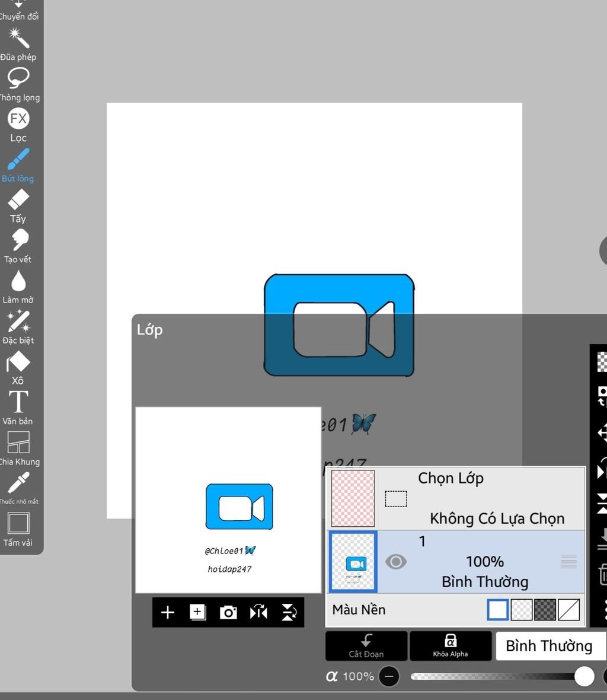
Task: Select layer 1 row
Action: coord(456,562)
